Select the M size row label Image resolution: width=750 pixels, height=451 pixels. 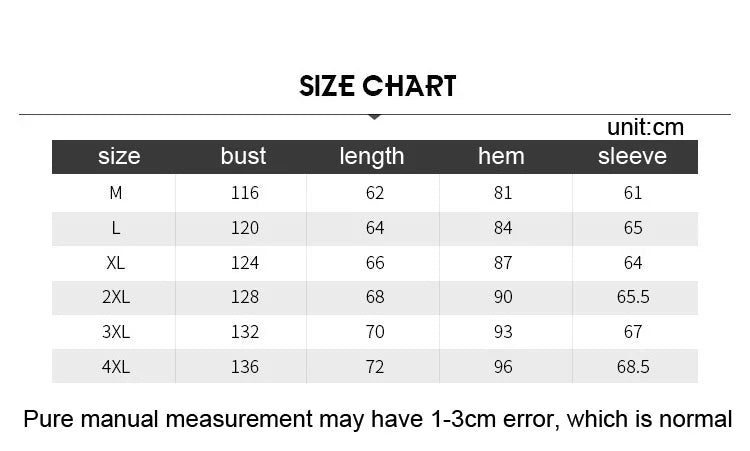point(116,193)
